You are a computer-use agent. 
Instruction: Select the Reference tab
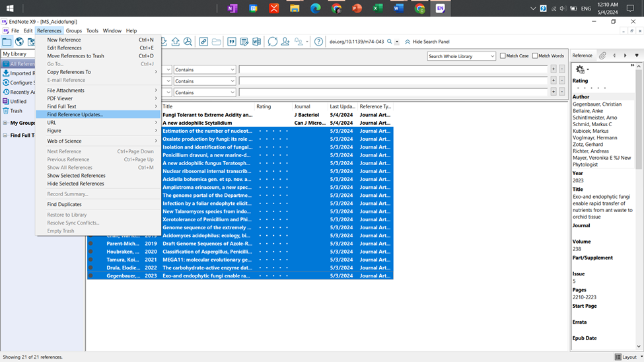click(x=583, y=55)
